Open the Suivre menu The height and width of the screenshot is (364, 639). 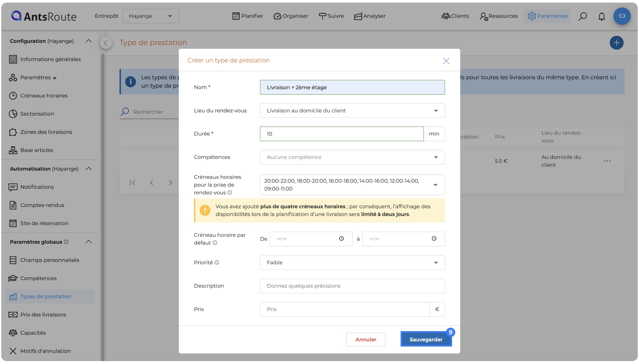click(x=331, y=16)
